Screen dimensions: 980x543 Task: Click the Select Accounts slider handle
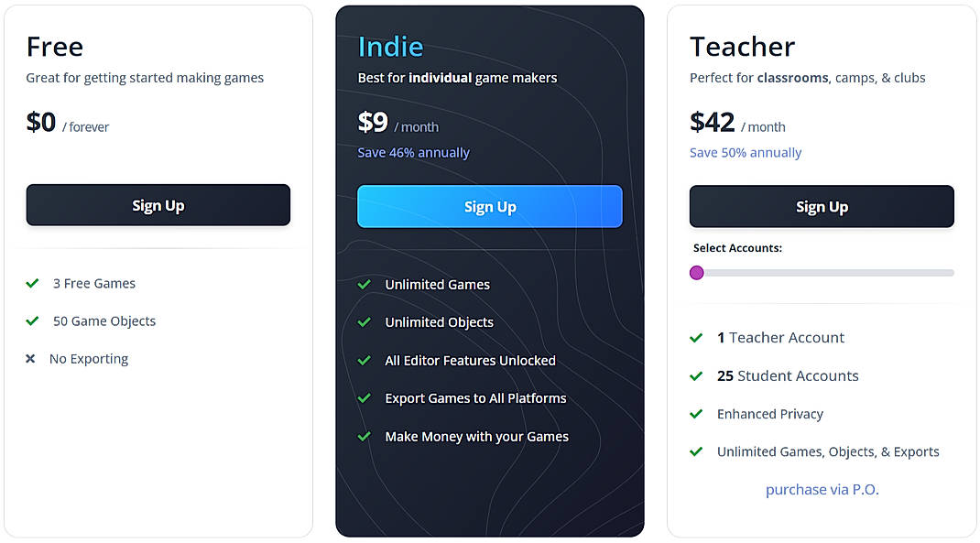pos(696,272)
